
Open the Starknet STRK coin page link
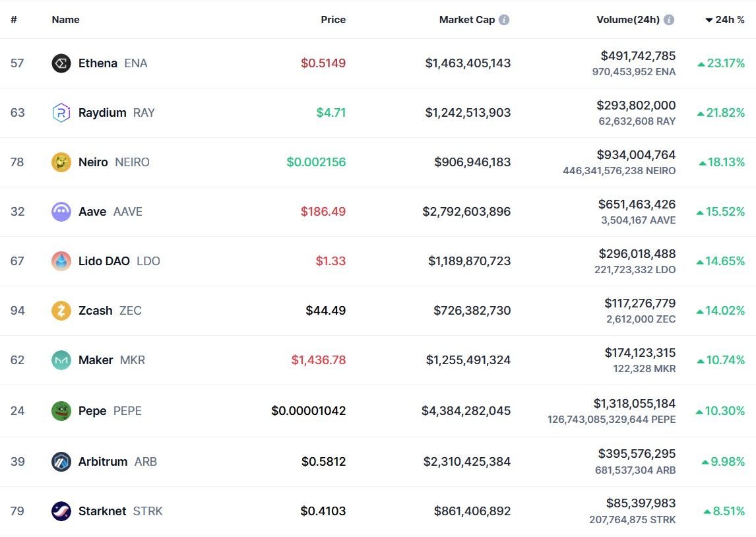[121, 511]
